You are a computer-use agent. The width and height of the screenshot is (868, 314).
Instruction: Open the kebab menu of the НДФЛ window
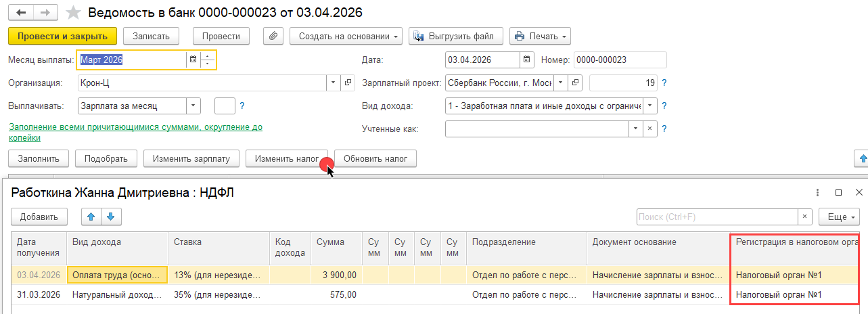pyautogui.click(x=817, y=193)
